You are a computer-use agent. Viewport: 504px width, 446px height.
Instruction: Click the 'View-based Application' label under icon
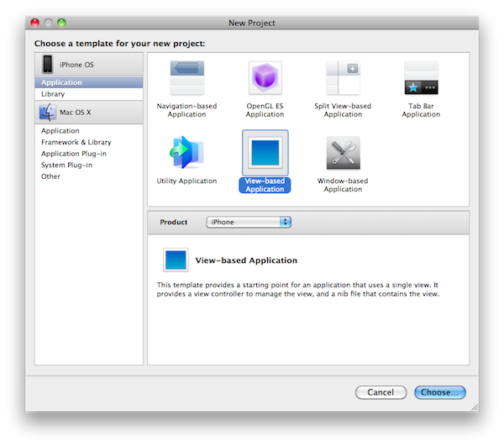click(x=265, y=185)
